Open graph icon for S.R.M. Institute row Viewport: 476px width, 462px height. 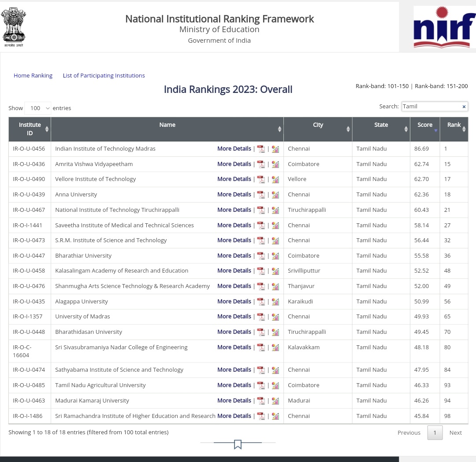275,240
